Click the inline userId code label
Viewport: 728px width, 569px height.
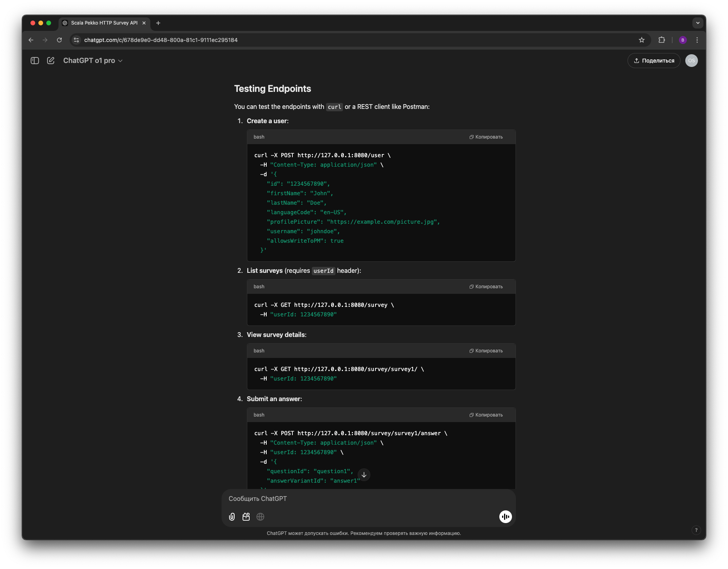[323, 271]
